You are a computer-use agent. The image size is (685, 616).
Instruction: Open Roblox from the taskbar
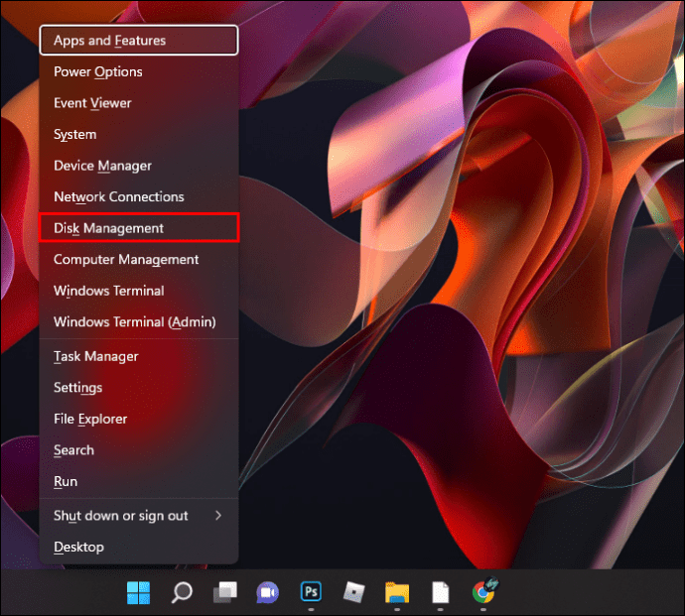click(x=353, y=592)
